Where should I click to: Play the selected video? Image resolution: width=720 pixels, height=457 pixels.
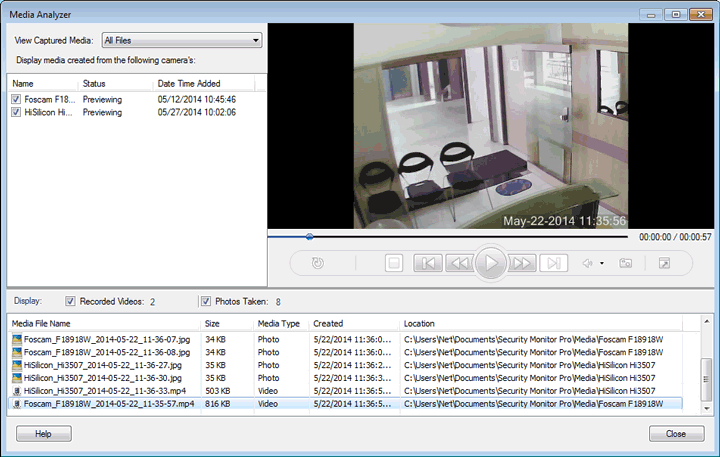click(x=491, y=263)
